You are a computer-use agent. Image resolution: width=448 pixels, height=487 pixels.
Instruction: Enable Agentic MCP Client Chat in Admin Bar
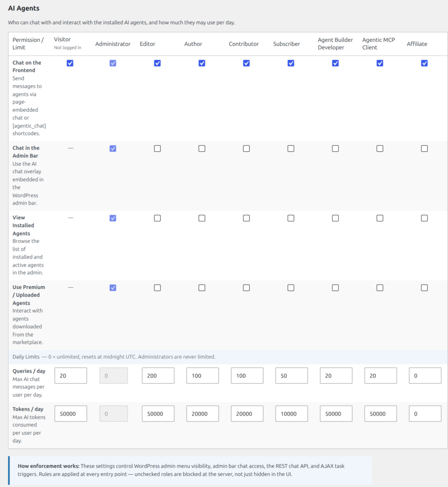[x=380, y=148]
